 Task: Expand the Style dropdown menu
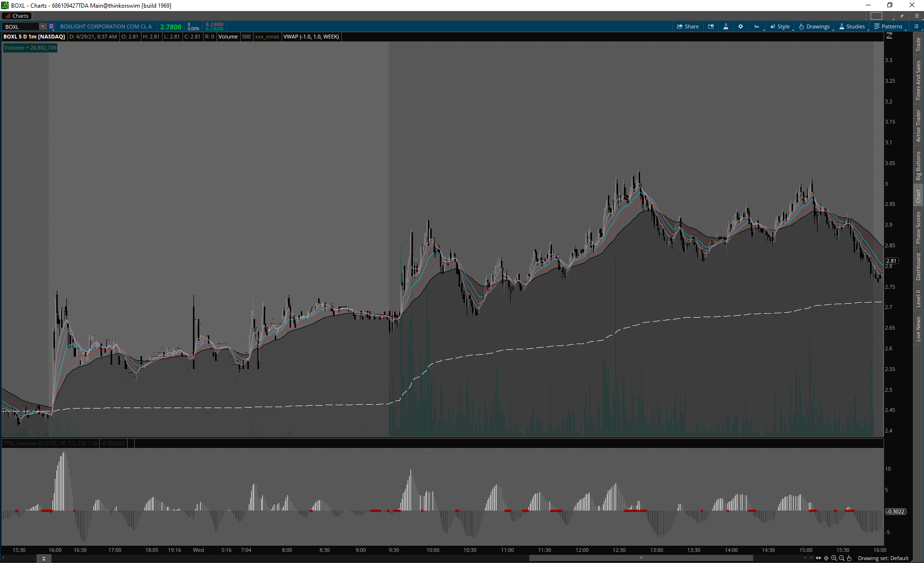780,26
